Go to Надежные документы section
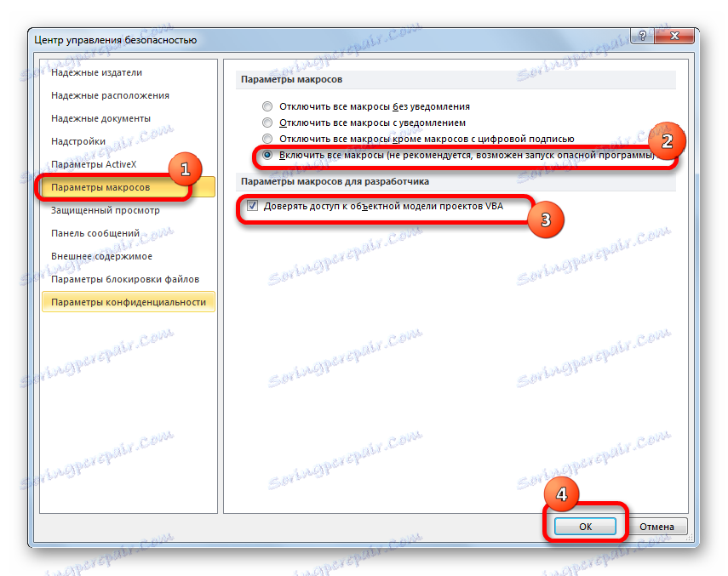The image size is (728, 576). click(x=128, y=119)
